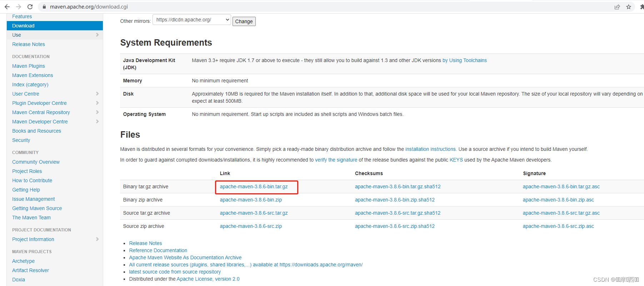Open Maven Plugins in the sidebar

[29, 66]
